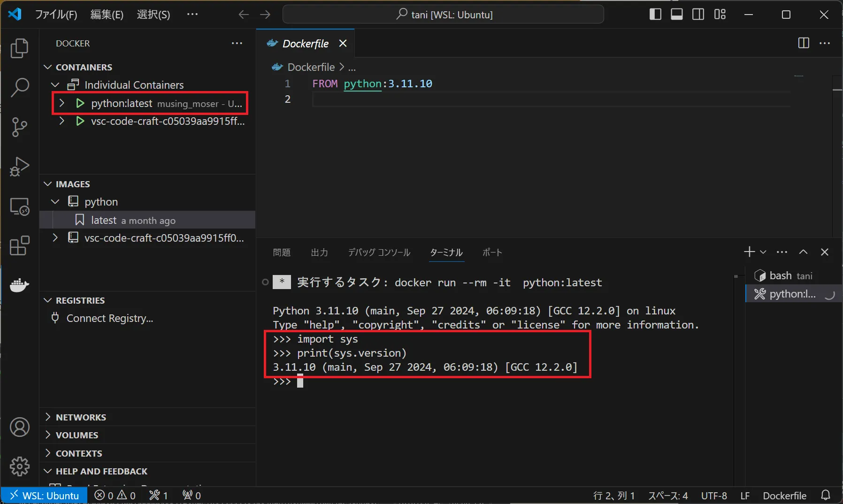Create a new terminal with the plus icon
This screenshot has width=843, height=504.
click(748, 252)
